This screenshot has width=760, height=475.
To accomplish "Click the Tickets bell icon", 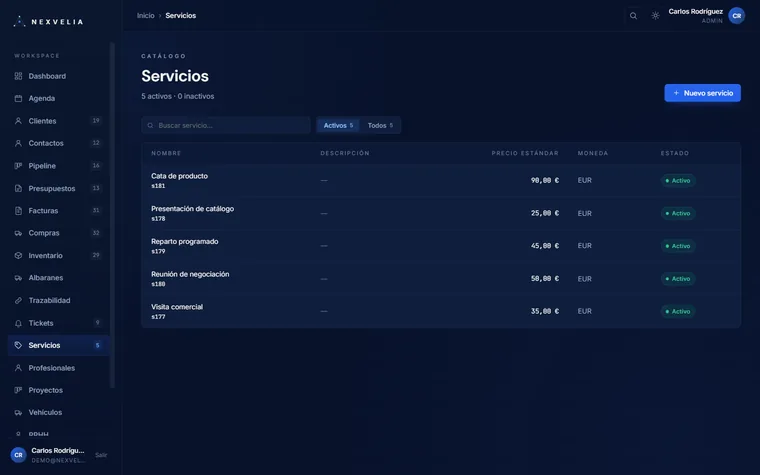I will pyautogui.click(x=18, y=323).
